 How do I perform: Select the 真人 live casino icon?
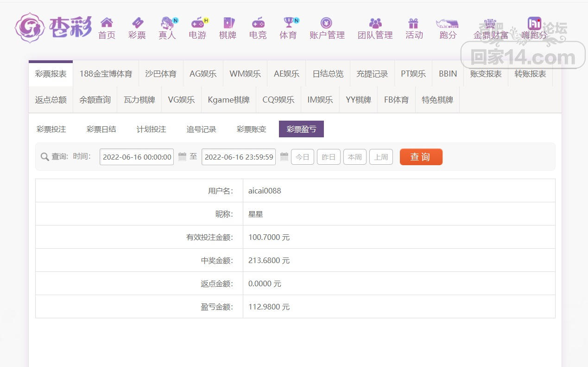click(x=167, y=23)
